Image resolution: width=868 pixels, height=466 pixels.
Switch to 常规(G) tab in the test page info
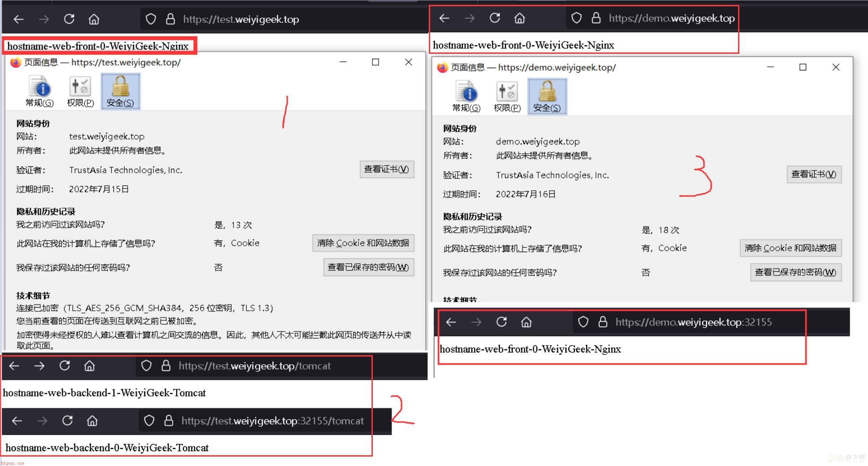click(x=40, y=91)
